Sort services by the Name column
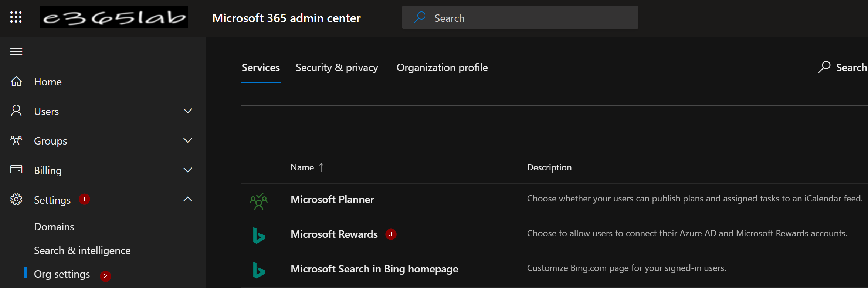 [x=302, y=167]
